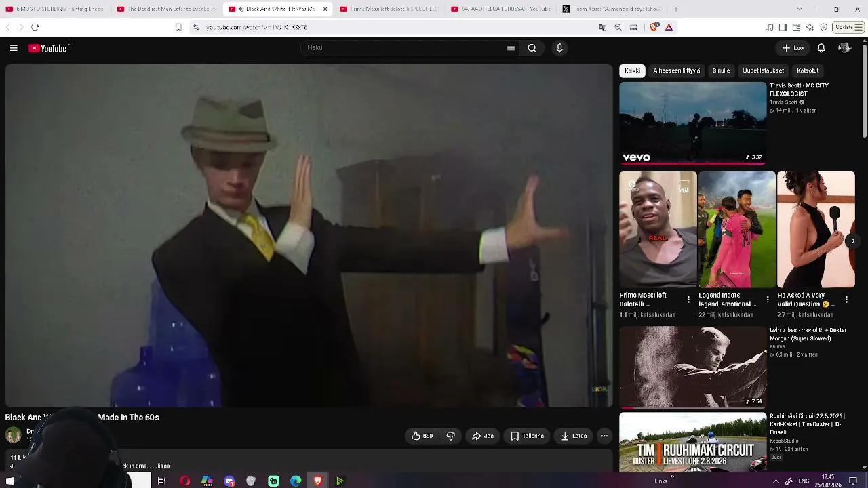Open the Travis Scott MO CITY FLEXOLOGIST title
The height and width of the screenshot is (488, 868).
point(799,89)
